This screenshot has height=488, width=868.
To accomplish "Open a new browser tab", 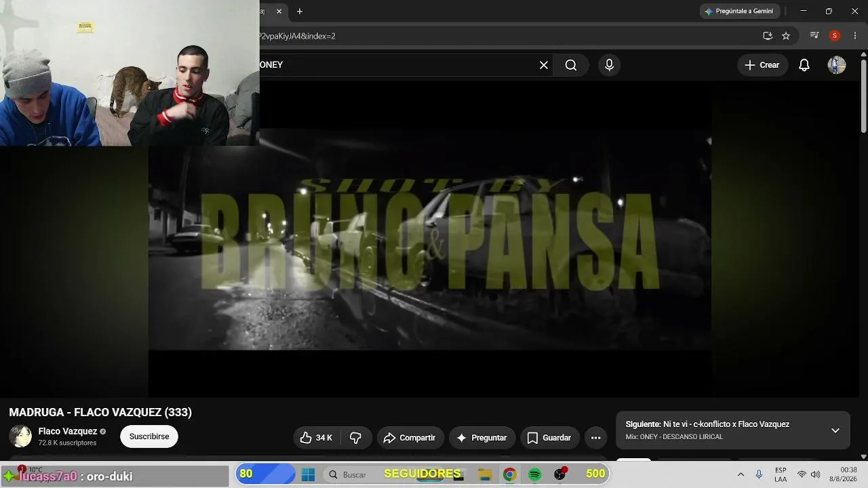I will pos(300,12).
